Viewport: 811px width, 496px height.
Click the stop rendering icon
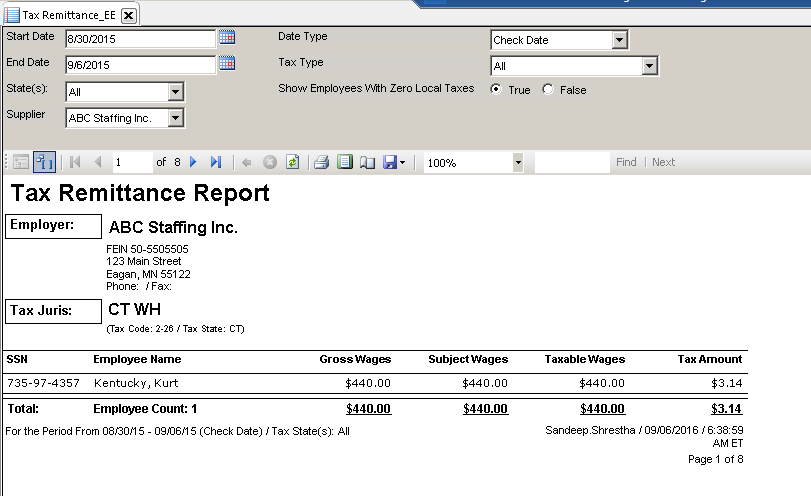[x=269, y=162]
